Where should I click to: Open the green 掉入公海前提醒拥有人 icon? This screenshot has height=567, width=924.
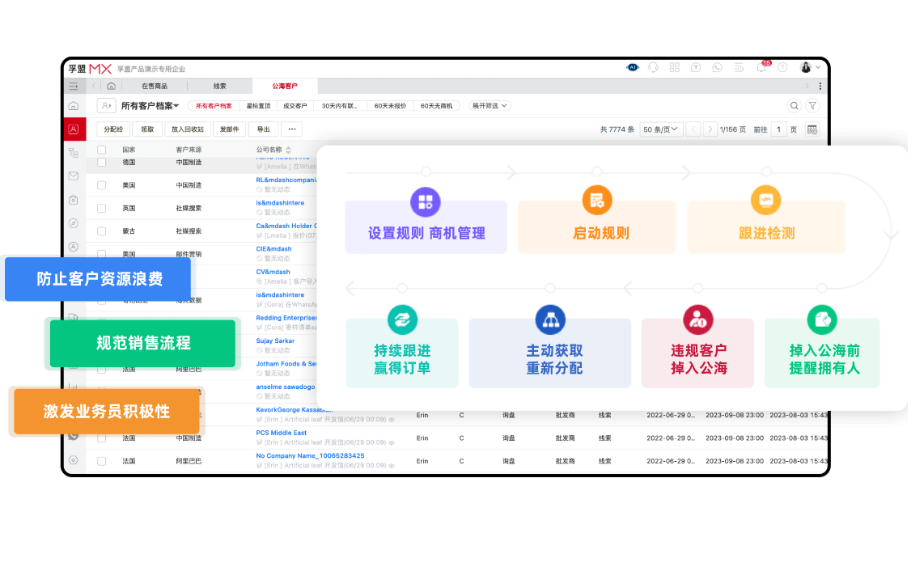pyautogui.click(x=822, y=319)
